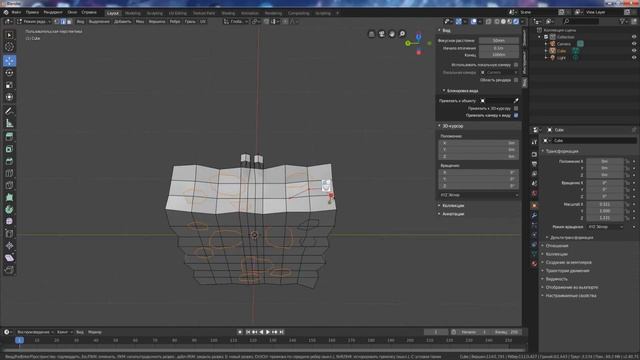Expand Camera item in outliner tree

[x=546, y=44]
